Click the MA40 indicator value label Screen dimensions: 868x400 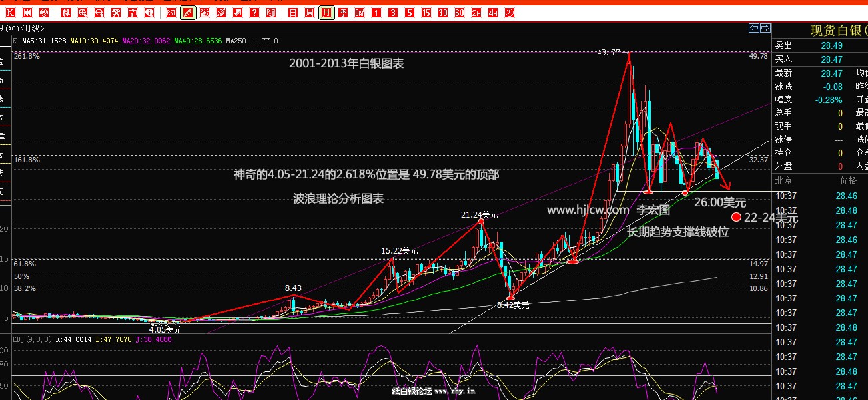[198, 41]
